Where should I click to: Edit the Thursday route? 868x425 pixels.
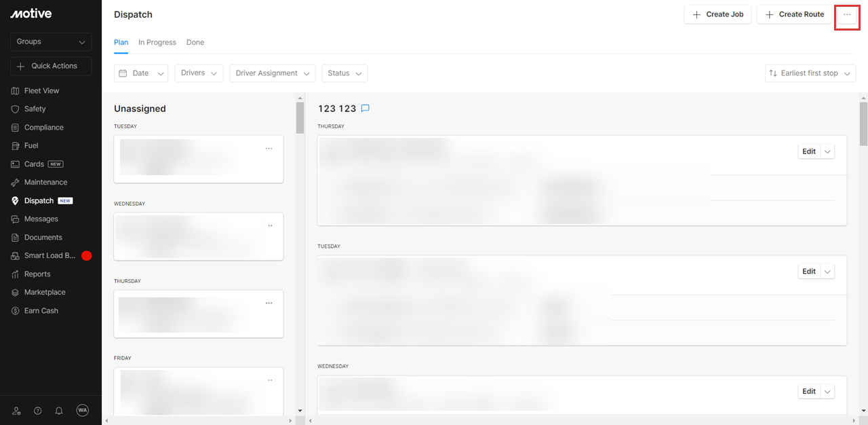coord(809,151)
